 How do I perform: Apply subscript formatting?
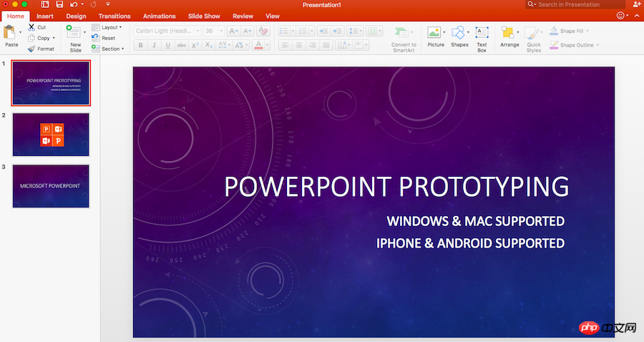pos(209,45)
